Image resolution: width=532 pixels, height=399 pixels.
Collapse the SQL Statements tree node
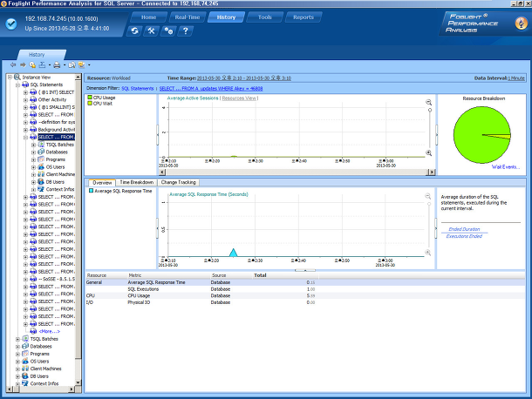[17, 85]
